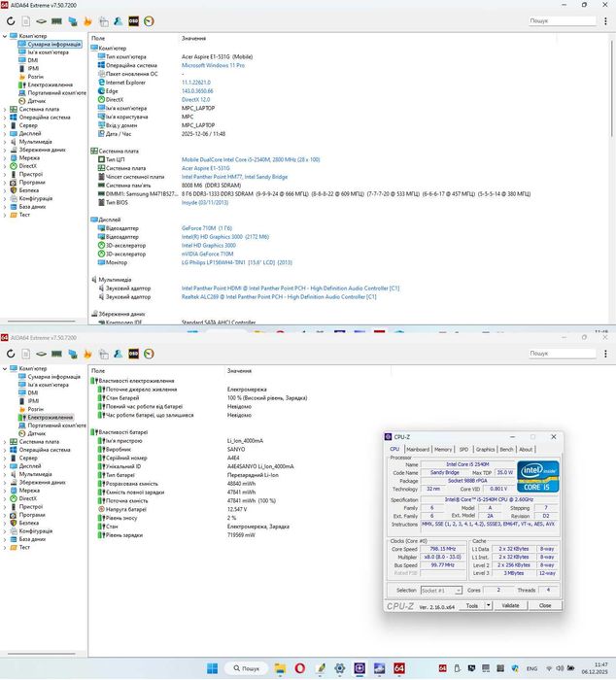The image size is (616, 680).
Task: Open three-dot menu in upper AIDA64 window
Action: click(x=605, y=20)
